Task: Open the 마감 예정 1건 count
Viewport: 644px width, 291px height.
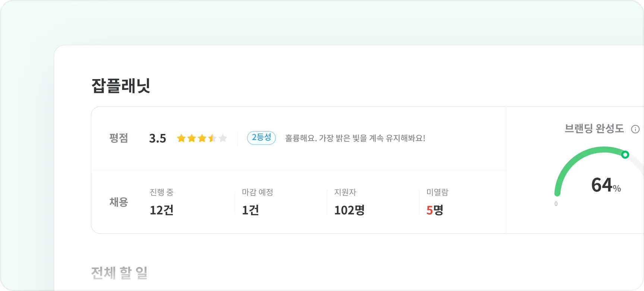Action: (250, 210)
